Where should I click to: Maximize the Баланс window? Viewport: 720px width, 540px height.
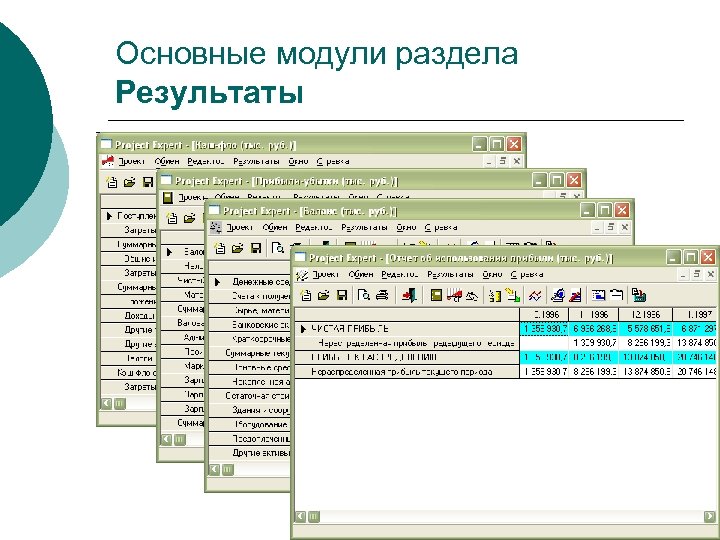604,211
